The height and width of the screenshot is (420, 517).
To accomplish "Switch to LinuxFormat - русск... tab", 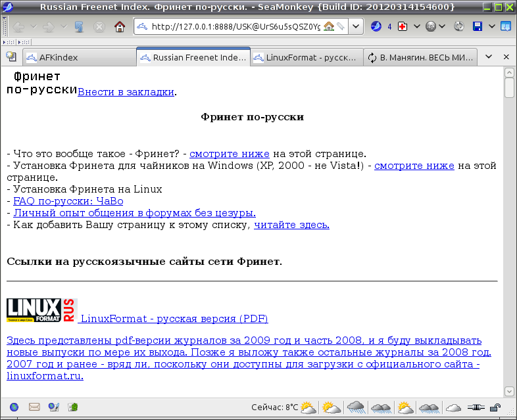I will coord(307,57).
